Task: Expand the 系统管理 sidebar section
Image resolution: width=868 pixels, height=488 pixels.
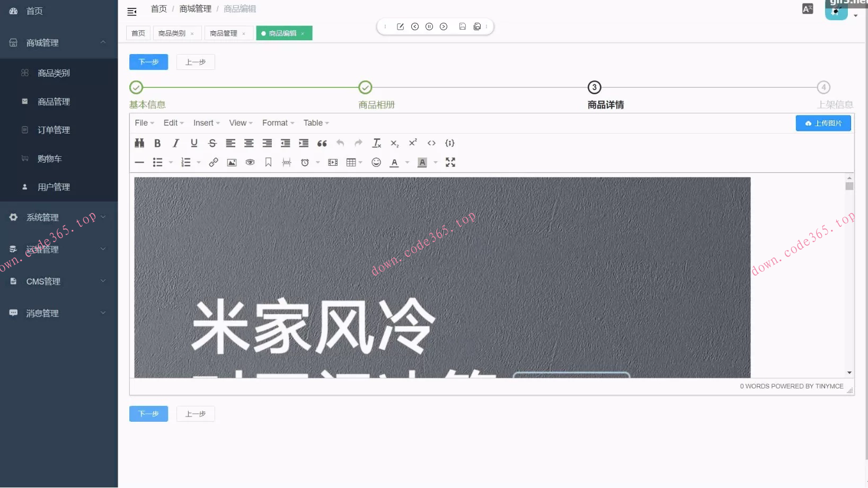Action: click(43, 217)
